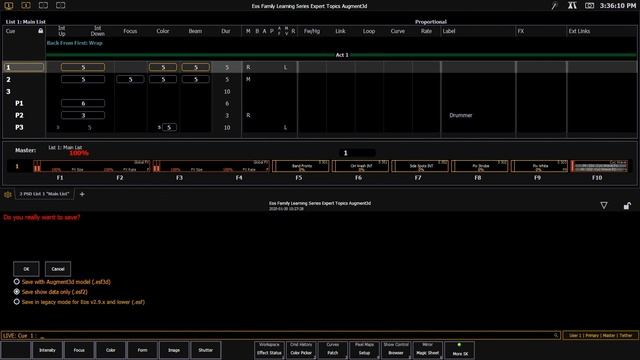Click the display icon beside the clock
Viewport: 640px width, 360px height.
click(x=589, y=6)
